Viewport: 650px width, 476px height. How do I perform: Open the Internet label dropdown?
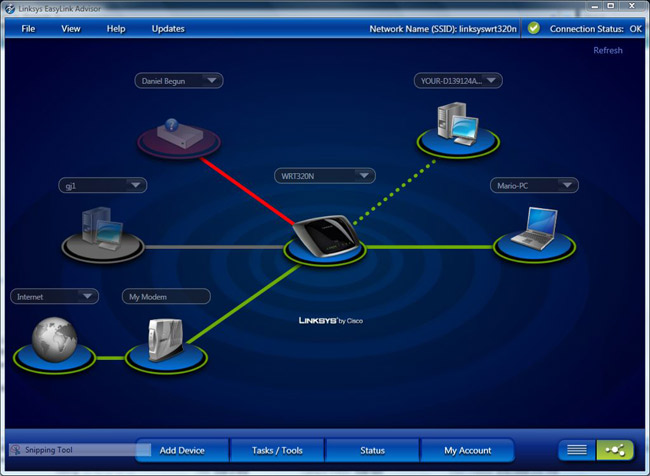88,296
